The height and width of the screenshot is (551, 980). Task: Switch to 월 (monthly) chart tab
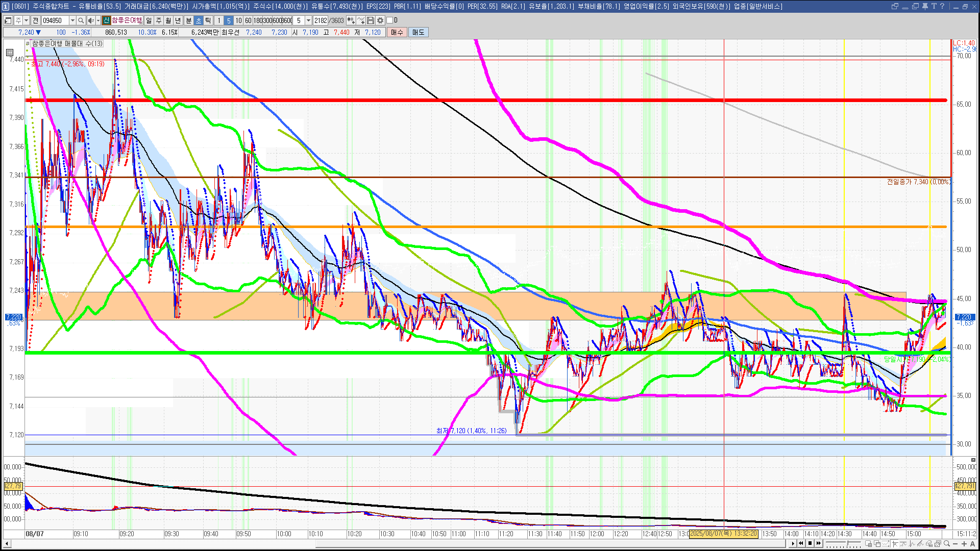click(x=168, y=20)
